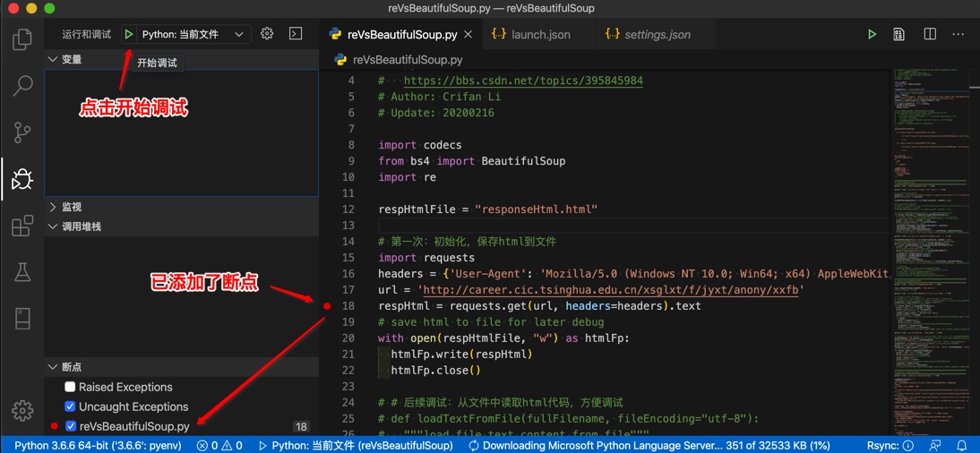Click 'save html to file' comment line
The image size is (980, 453).
tap(491, 321)
